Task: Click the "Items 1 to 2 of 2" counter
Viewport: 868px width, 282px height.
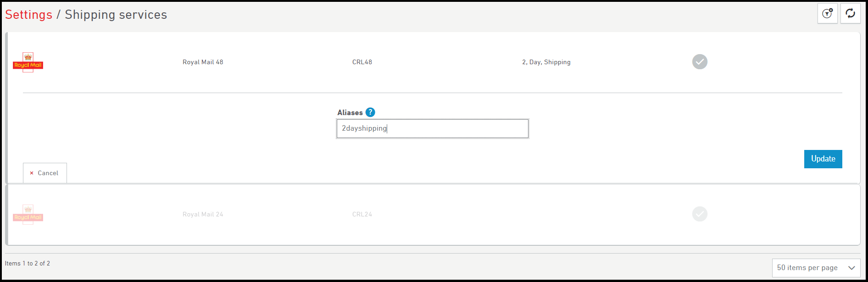Action: [x=28, y=264]
